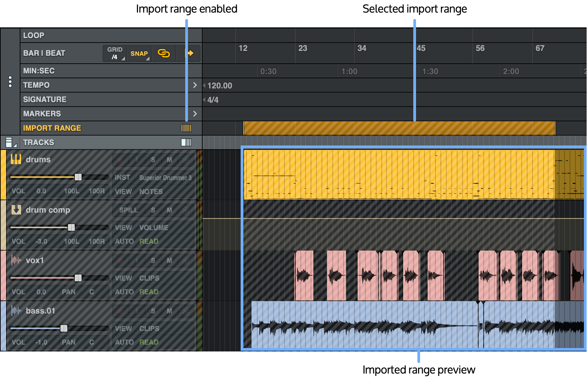Click the drums track piano keys icon
Image resolution: width=588 pixels, height=380 pixels.
click(16, 159)
